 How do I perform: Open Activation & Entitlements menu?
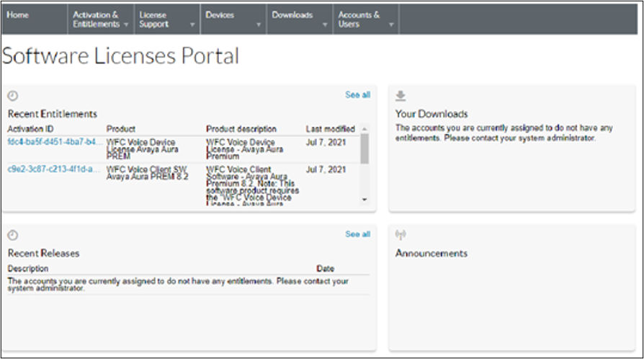(101, 19)
